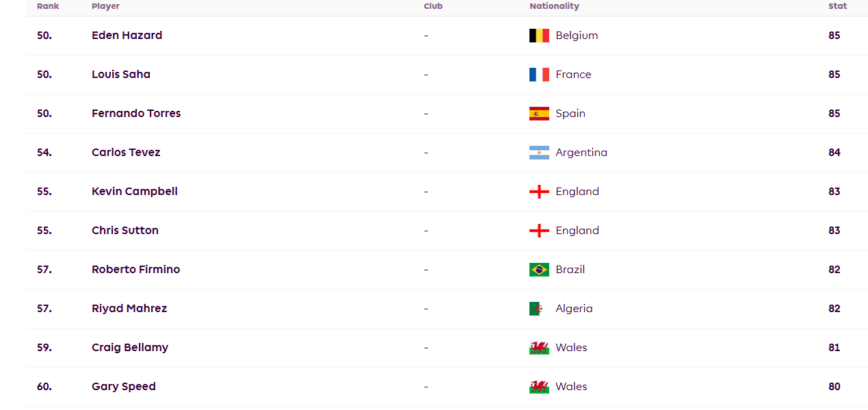Select Roberto Firmino's name
The width and height of the screenshot is (868, 410).
point(135,270)
